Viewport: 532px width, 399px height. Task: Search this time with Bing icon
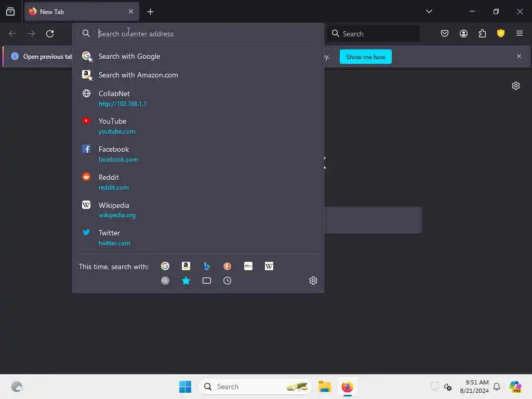[x=207, y=267]
